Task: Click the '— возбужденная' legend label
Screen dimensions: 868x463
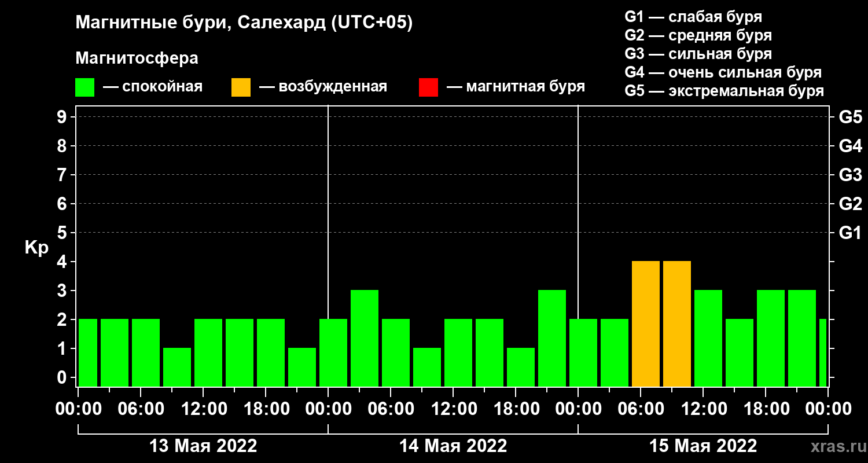Action: click(x=323, y=87)
